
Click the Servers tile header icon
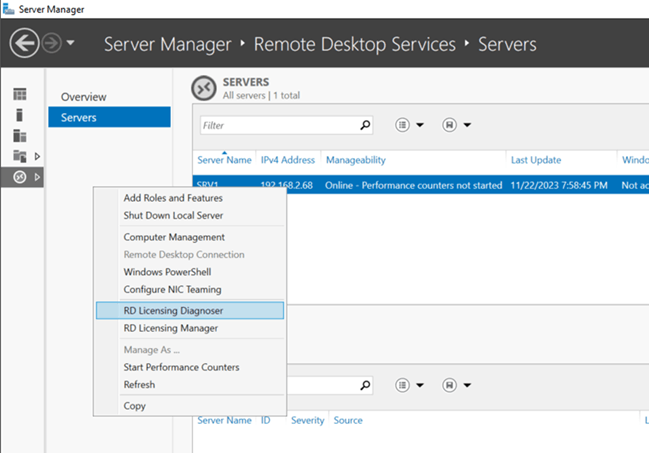pyautogui.click(x=204, y=88)
